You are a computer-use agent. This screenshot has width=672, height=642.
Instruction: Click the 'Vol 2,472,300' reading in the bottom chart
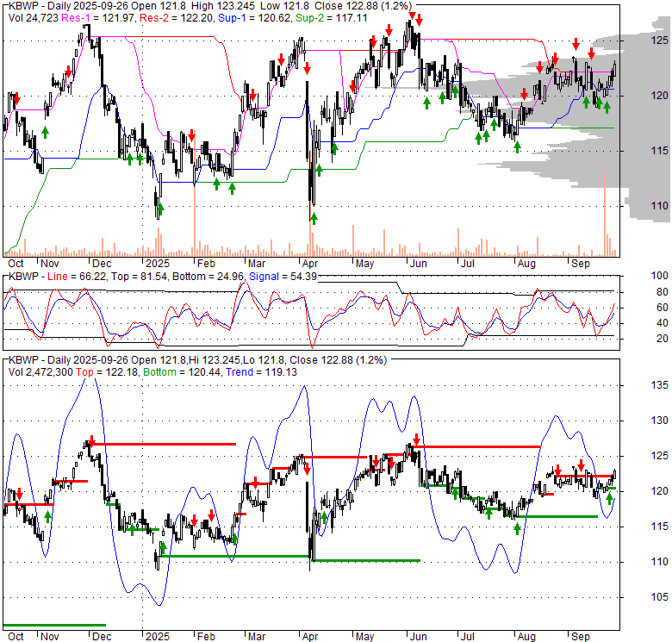click(40, 372)
